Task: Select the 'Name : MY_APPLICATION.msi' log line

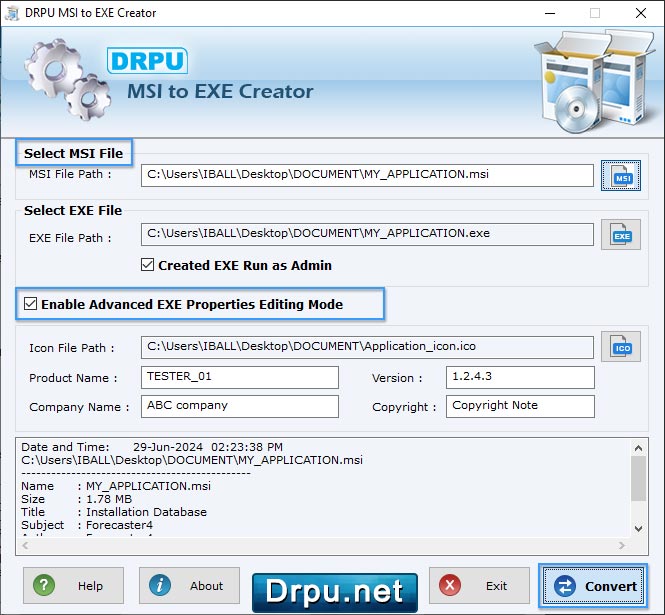Action: pos(116,486)
